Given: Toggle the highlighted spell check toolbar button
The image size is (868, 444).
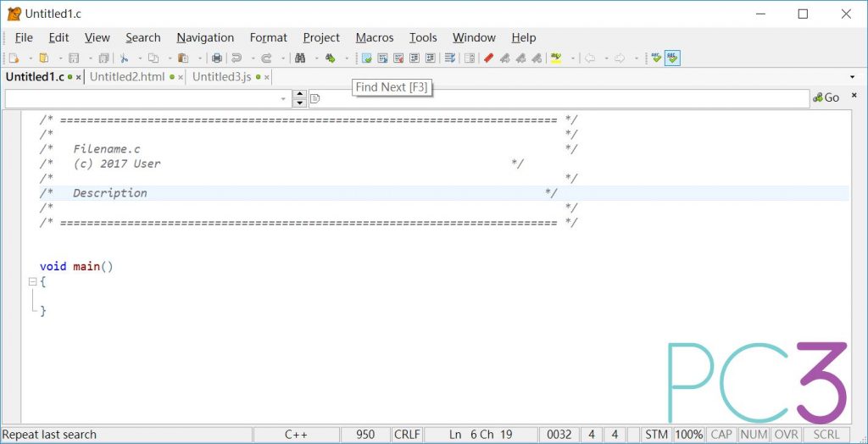Looking at the screenshot, I should pos(672,58).
